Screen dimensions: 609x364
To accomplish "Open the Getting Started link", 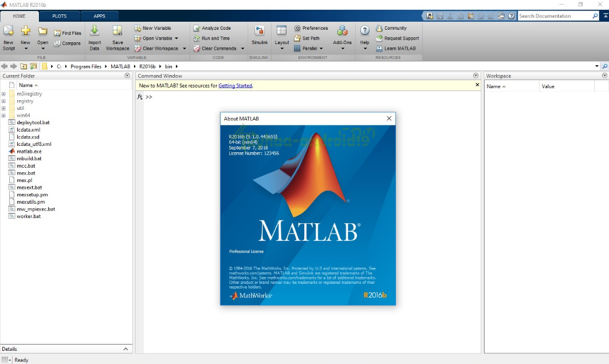I will coord(235,86).
